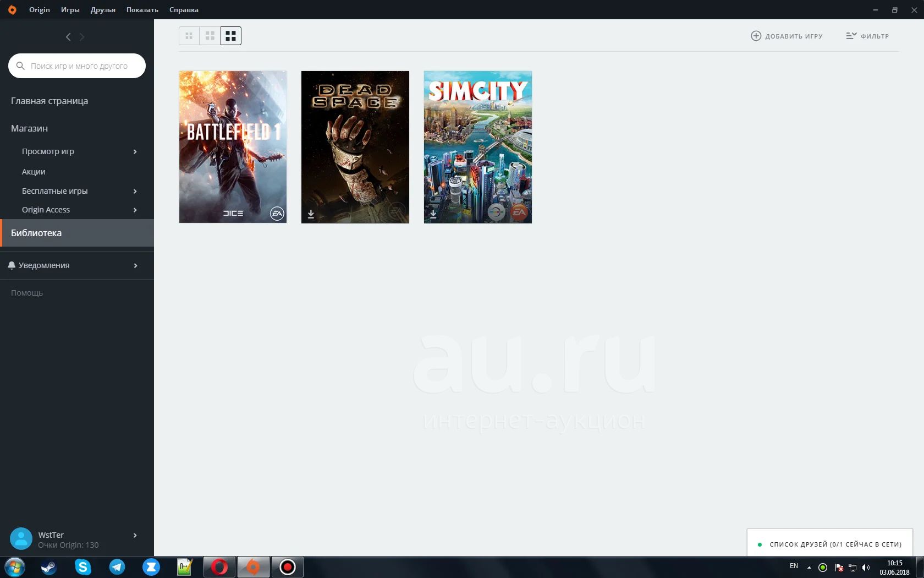Image resolution: width=924 pixels, height=578 pixels.
Task: Expand the WstTer account menu arrow
Action: [x=135, y=535]
